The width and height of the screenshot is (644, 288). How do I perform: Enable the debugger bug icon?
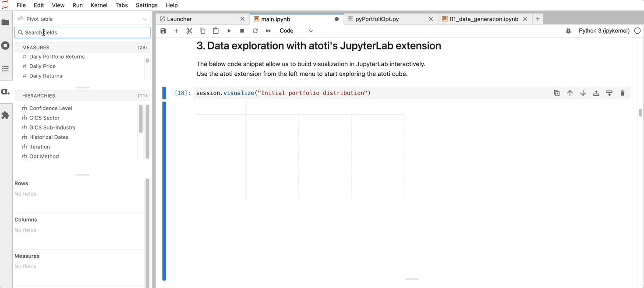pos(568,31)
